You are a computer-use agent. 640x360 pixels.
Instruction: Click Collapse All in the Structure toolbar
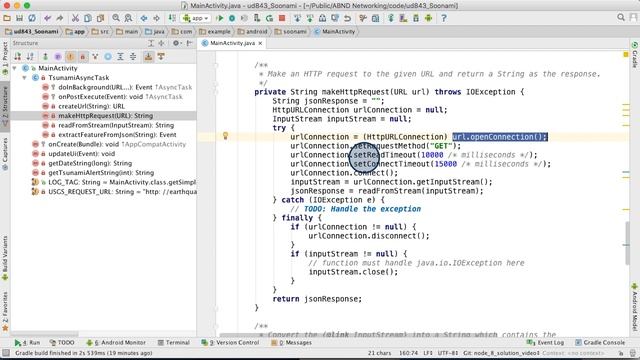click(x=133, y=57)
